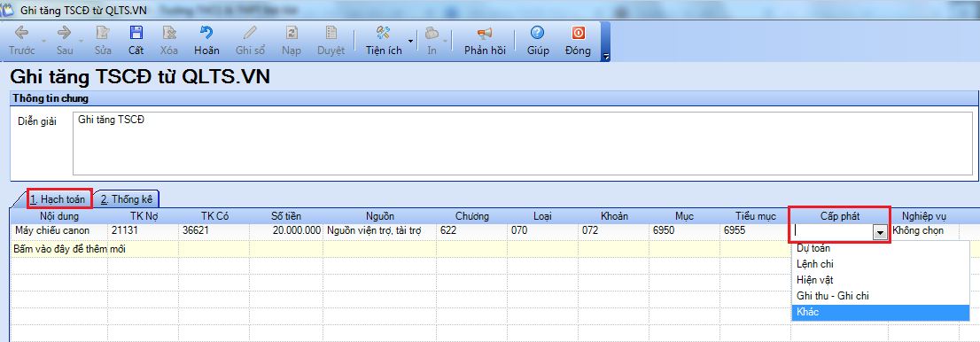Switch to the 1. Hạch toán tab

pos(58,198)
